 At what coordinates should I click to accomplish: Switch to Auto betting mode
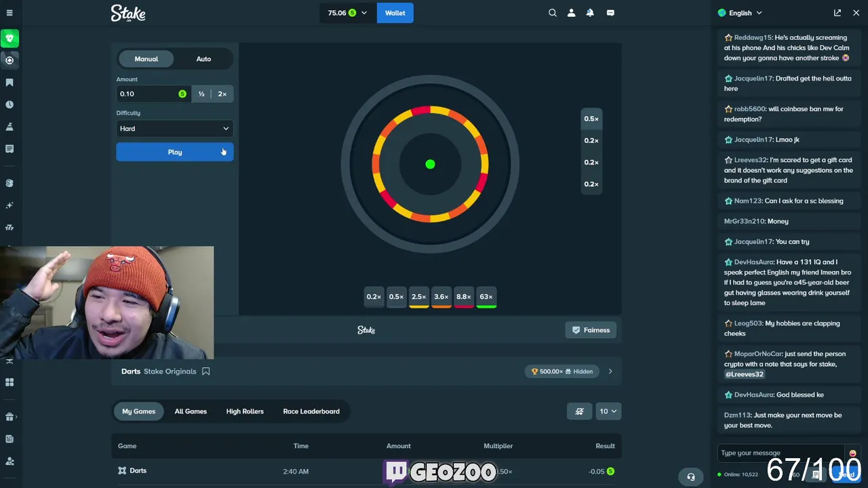click(x=203, y=59)
